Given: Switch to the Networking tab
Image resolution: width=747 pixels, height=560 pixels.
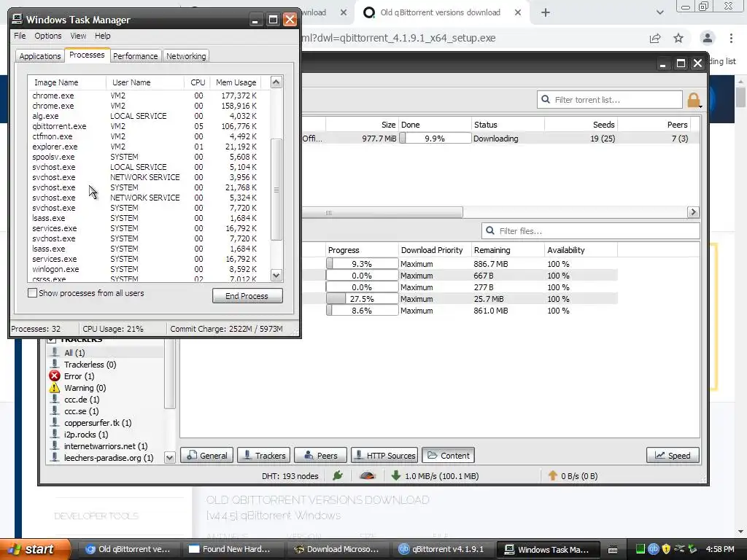Looking at the screenshot, I should coord(186,55).
